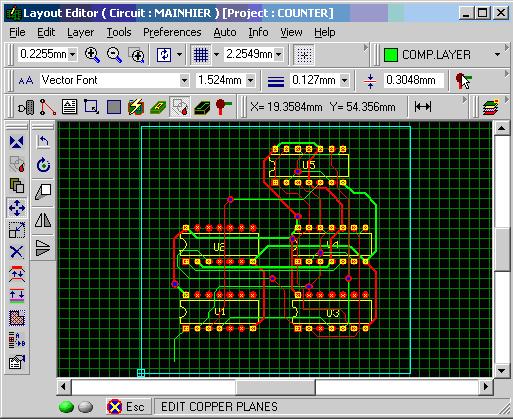The image size is (513, 419).
Task: Click the lightning bolt tool icon
Action: pos(136,107)
